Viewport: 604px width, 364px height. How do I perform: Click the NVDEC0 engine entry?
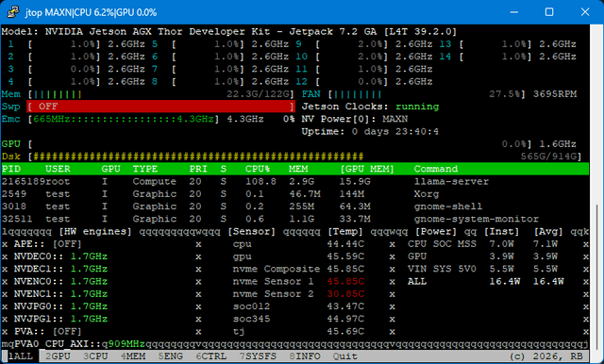[60, 256]
